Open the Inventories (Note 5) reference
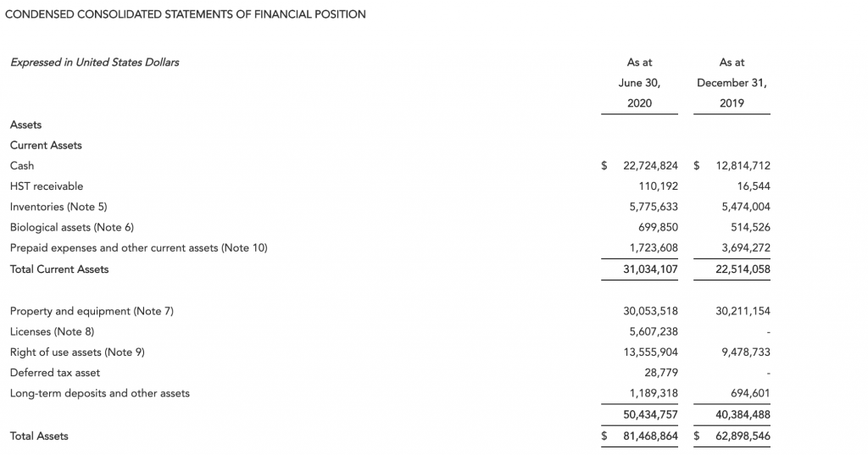The height and width of the screenshot is (455, 868). pyautogui.click(x=58, y=206)
